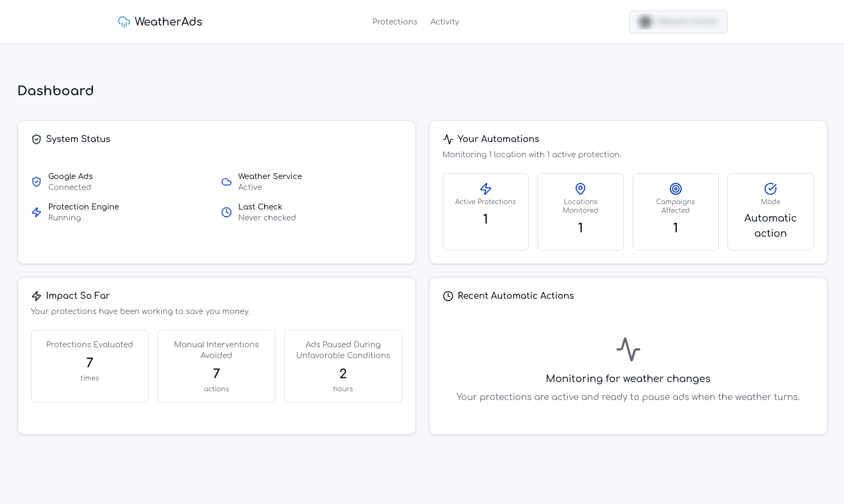
Task: Click the lightning bolt Protection Engine icon
Action: (36, 212)
